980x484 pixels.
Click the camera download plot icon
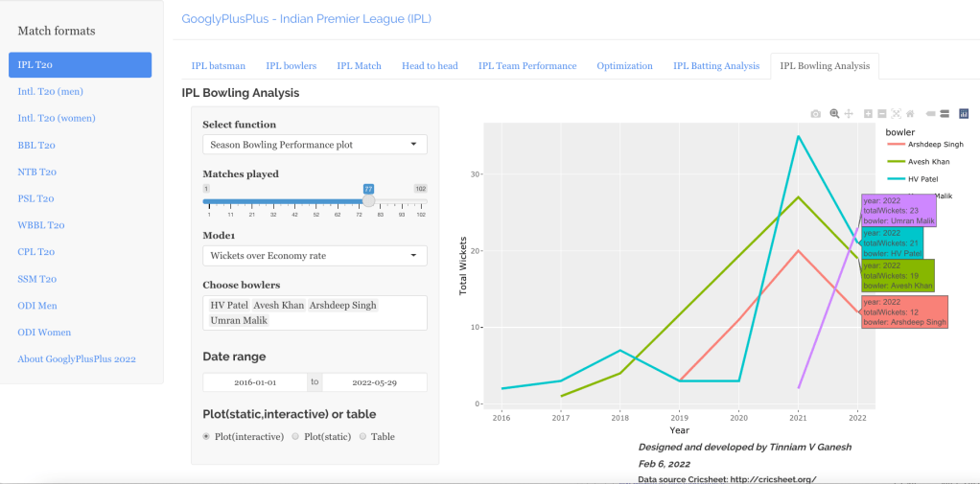click(816, 113)
